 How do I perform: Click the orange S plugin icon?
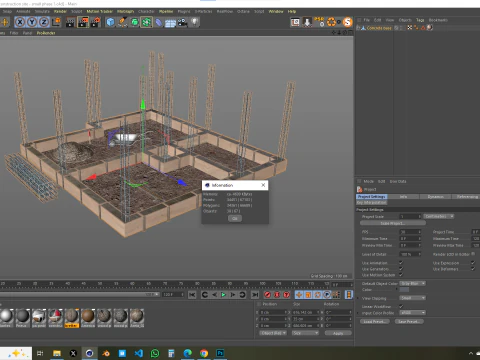click(x=348, y=22)
